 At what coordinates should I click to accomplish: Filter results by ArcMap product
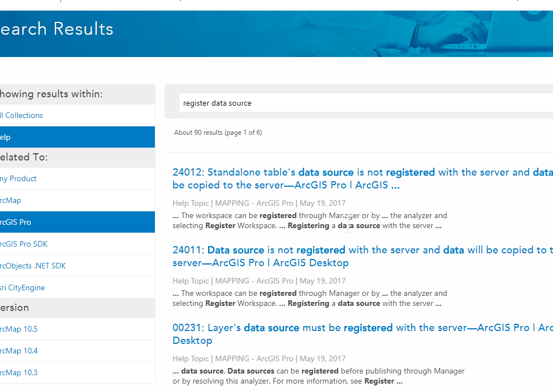[x=11, y=200]
